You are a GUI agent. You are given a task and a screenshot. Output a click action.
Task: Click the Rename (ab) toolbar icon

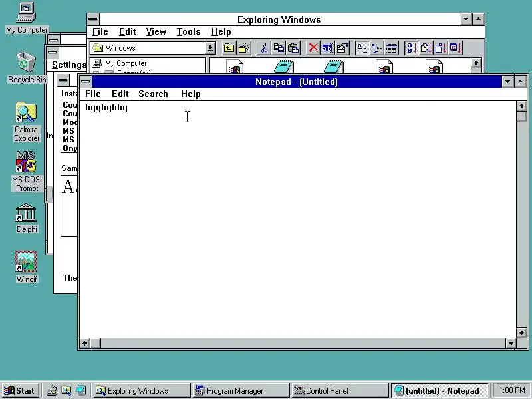point(327,48)
